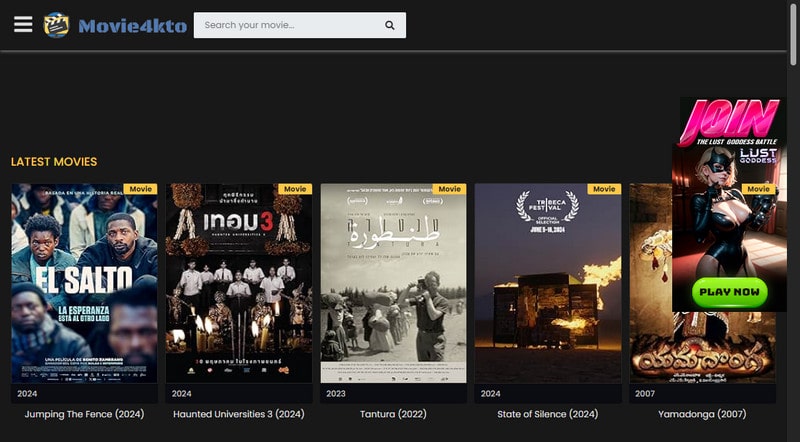Click Tantura (2022) title link
The width and height of the screenshot is (800, 442).
(x=393, y=414)
